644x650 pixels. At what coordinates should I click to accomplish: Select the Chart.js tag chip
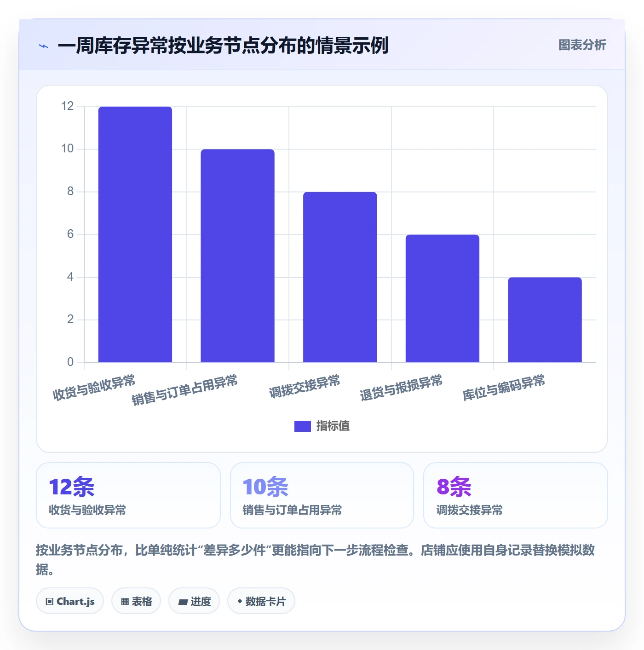pos(70,601)
